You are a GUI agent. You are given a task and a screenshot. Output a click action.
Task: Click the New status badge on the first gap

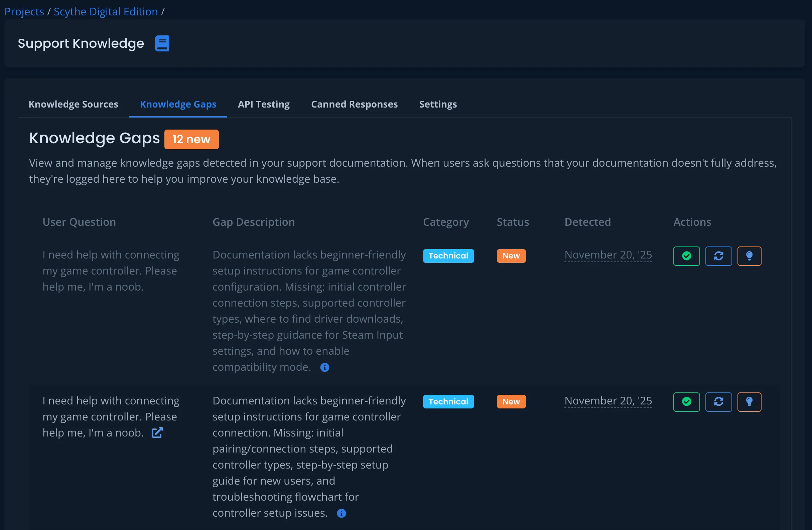(x=511, y=256)
